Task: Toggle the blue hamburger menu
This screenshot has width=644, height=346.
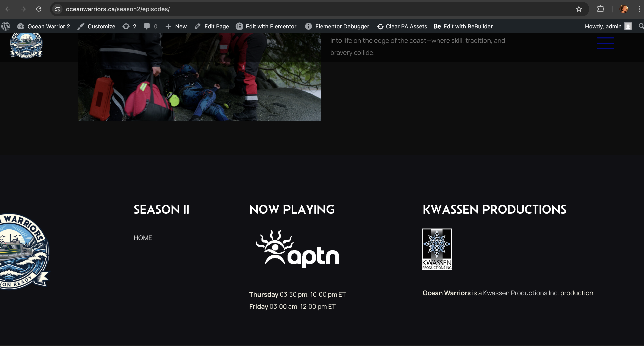Action: point(605,43)
